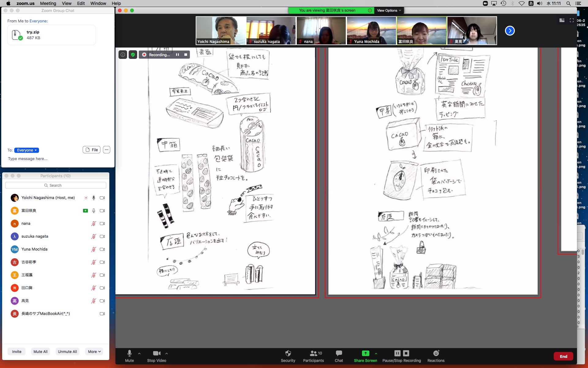The height and width of the screenshot is (368, 588).
Task: Click the green Share Screen icon
Action: coord(365,353)
